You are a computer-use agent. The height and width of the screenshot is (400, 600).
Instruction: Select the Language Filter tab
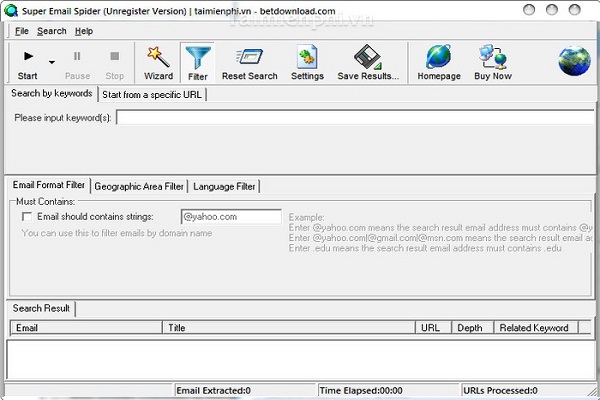(x=224, y=186)
